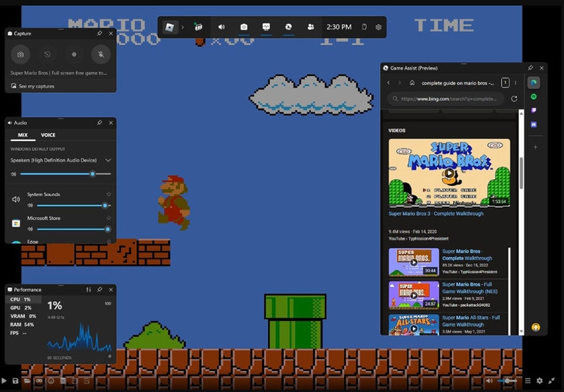Image resolution: width=564 pixels, height=392 pixels.
Task: Open Performance widget options icon
Action: pyautogui.click(x=89, y=290)
